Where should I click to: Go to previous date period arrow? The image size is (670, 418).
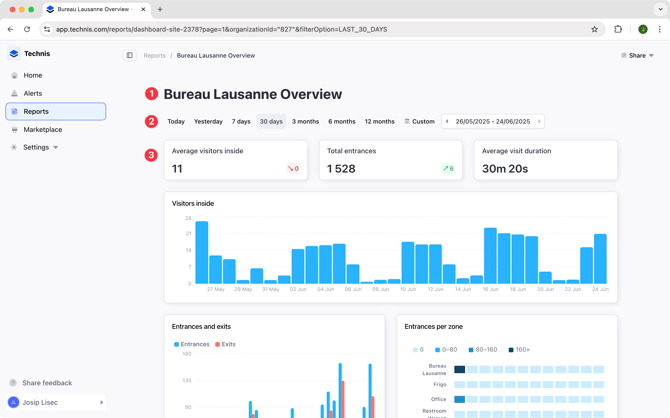point(447,121)
